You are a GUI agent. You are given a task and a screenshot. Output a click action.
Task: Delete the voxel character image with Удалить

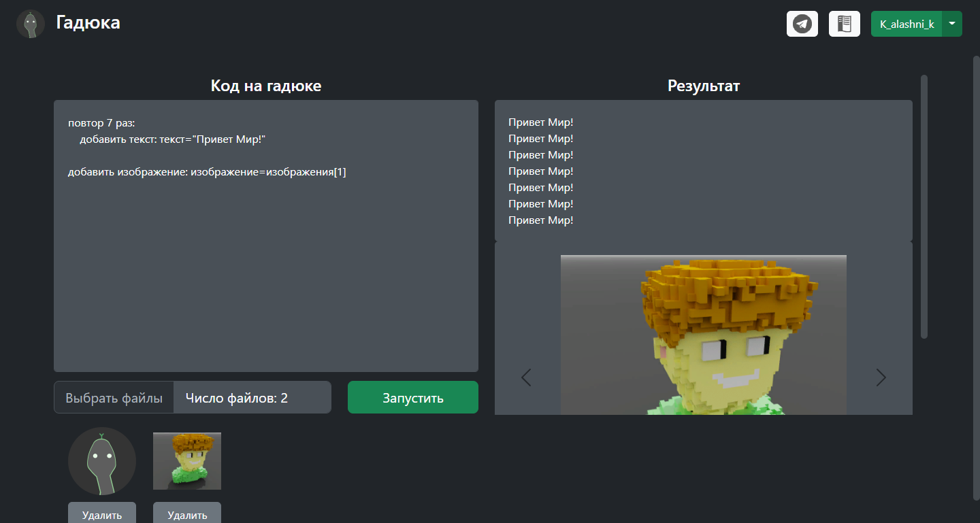pyautogui.click(x=187, y=514)
